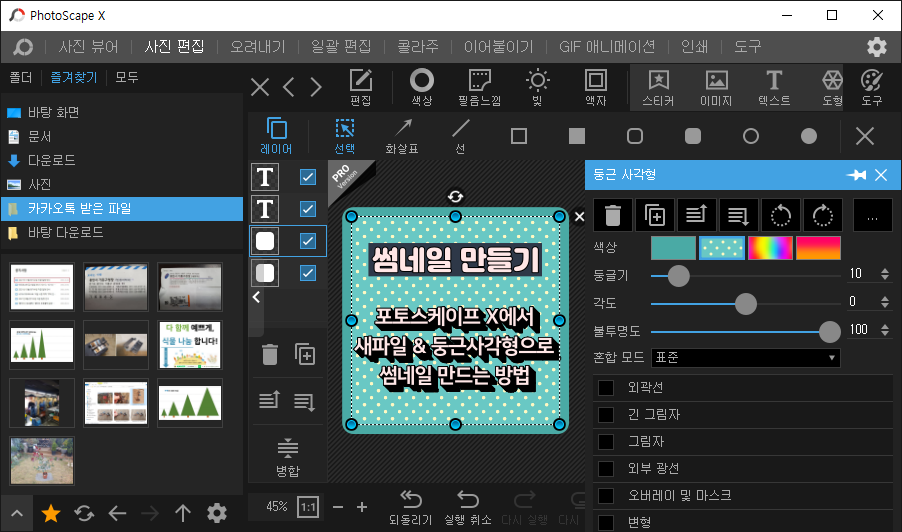Pick the outlined circle shape

click(751, 136)
